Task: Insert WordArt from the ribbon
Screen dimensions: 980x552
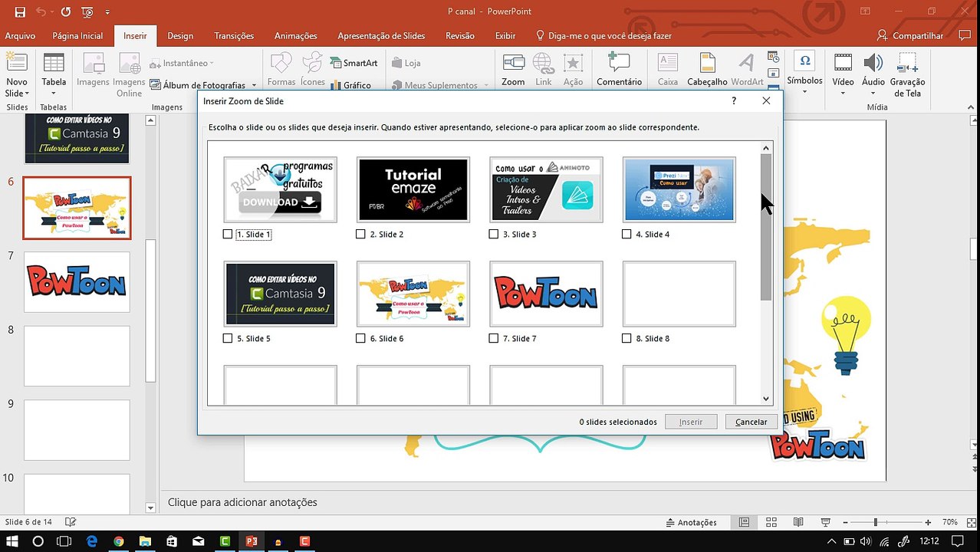Action: [747, 69]
